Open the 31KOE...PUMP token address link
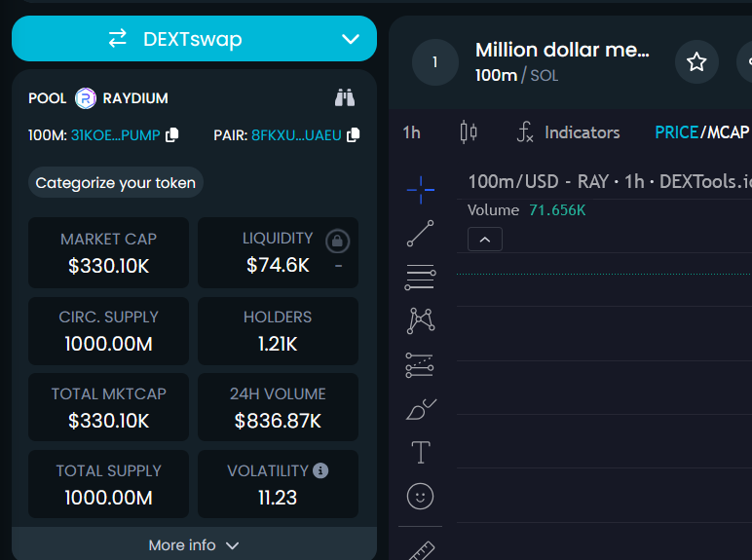The width and height of the screenshot is (752, 560). (x=116, y=135)
